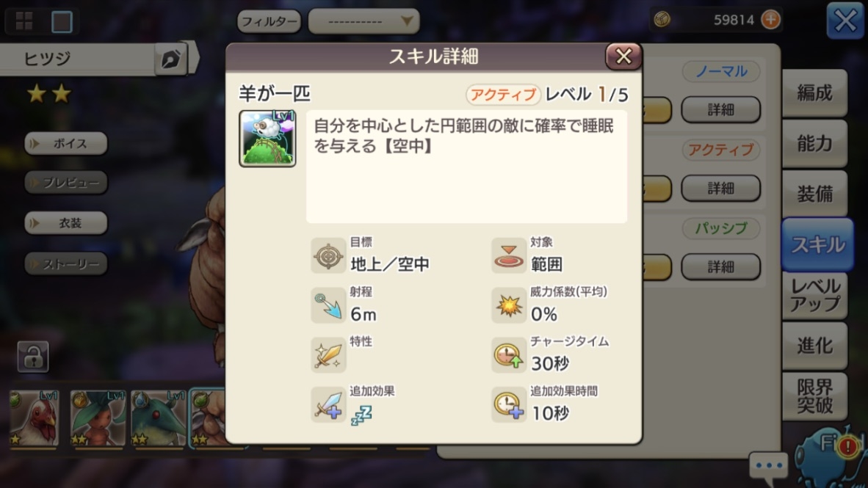Switch to grid view layout icon
Screen dimensions: 868x488
(24, 21)
